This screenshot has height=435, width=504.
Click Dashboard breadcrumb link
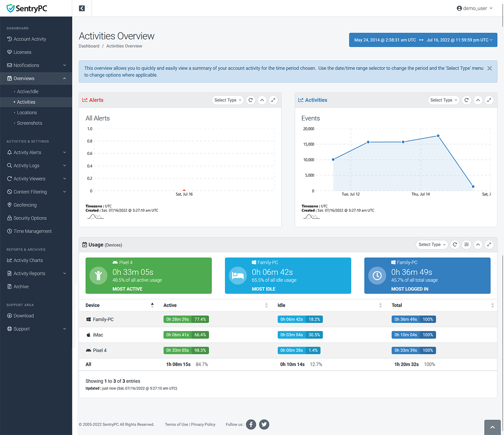(89, 46)
